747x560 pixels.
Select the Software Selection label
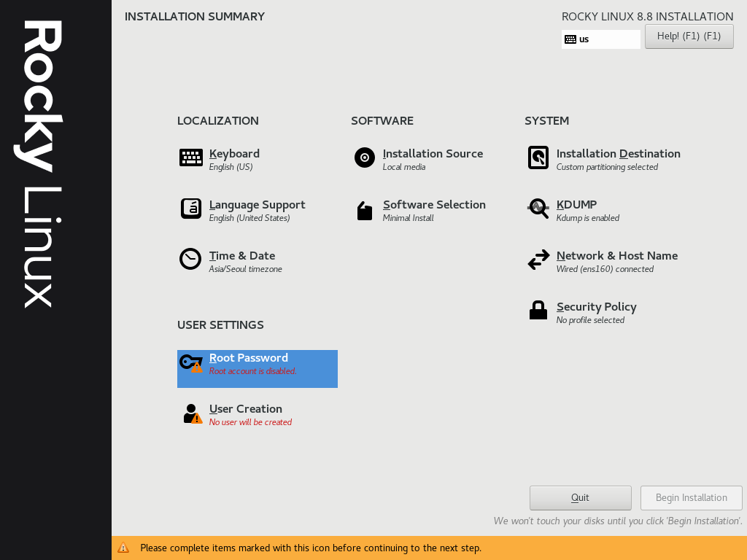click(434, 204)
